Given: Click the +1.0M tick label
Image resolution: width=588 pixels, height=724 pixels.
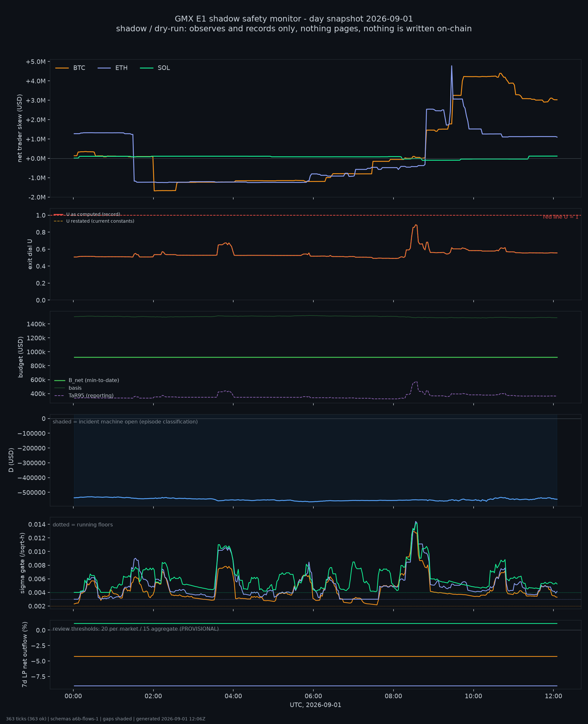Looking at the screenshot, I should [36, 139].
